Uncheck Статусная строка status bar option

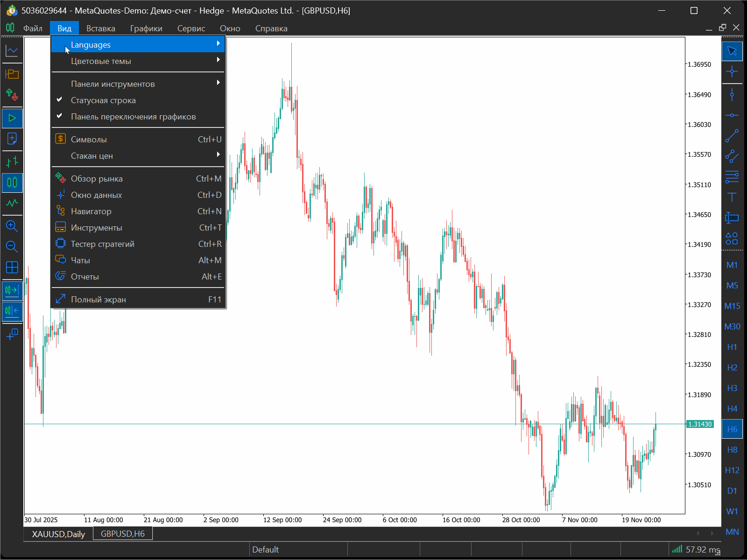click(138, 100)
